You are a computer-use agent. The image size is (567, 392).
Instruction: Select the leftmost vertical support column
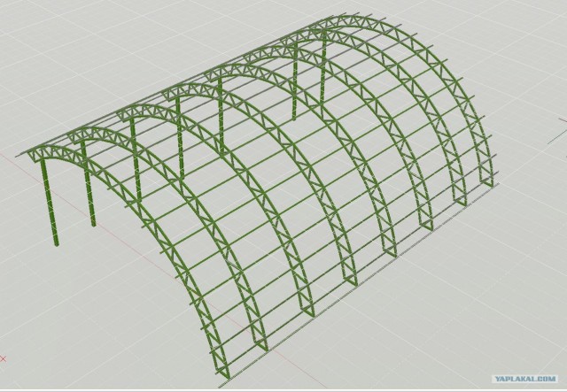[50, 203]
